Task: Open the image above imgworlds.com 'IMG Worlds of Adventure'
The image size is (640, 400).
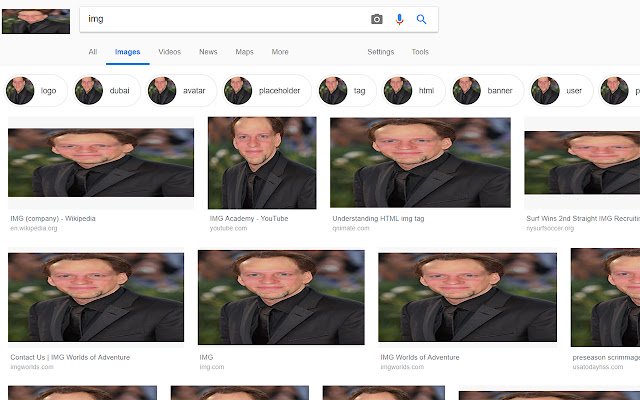Action: [467, 297]
